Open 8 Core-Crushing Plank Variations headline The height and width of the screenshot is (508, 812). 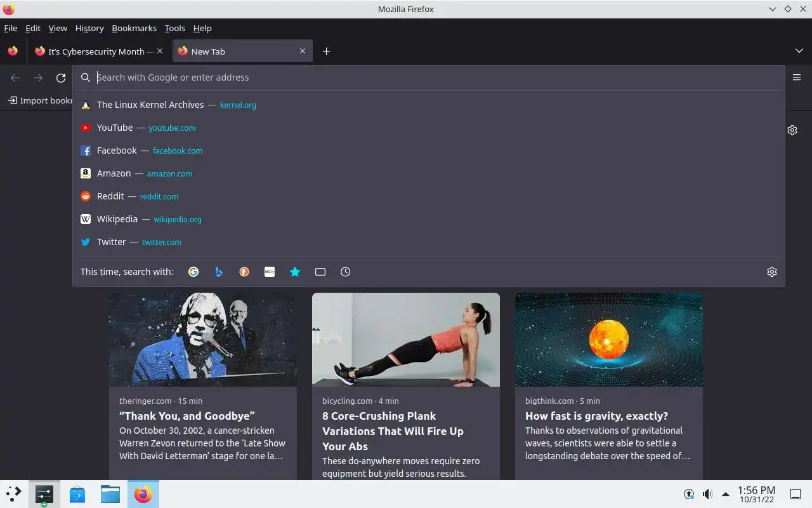point(393,431)
